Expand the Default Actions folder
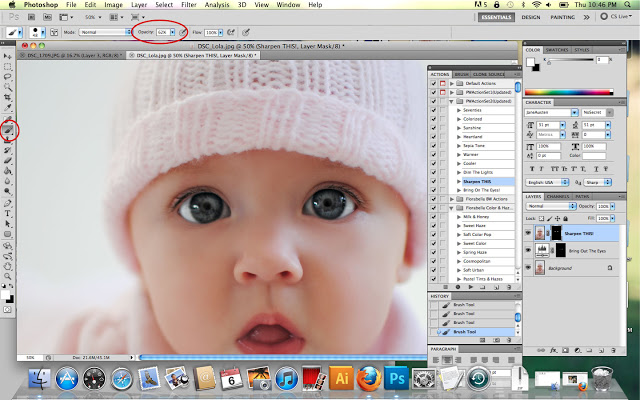Screen dimensions: 640x400 coord(452,83)
